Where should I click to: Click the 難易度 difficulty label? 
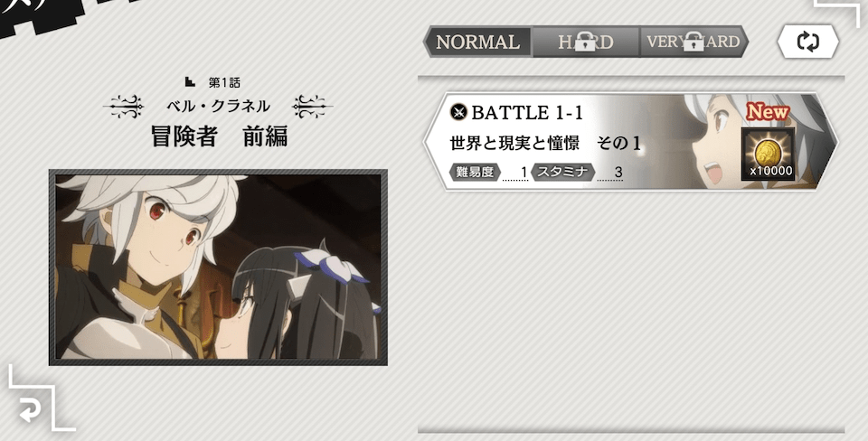tap(475, 172)
